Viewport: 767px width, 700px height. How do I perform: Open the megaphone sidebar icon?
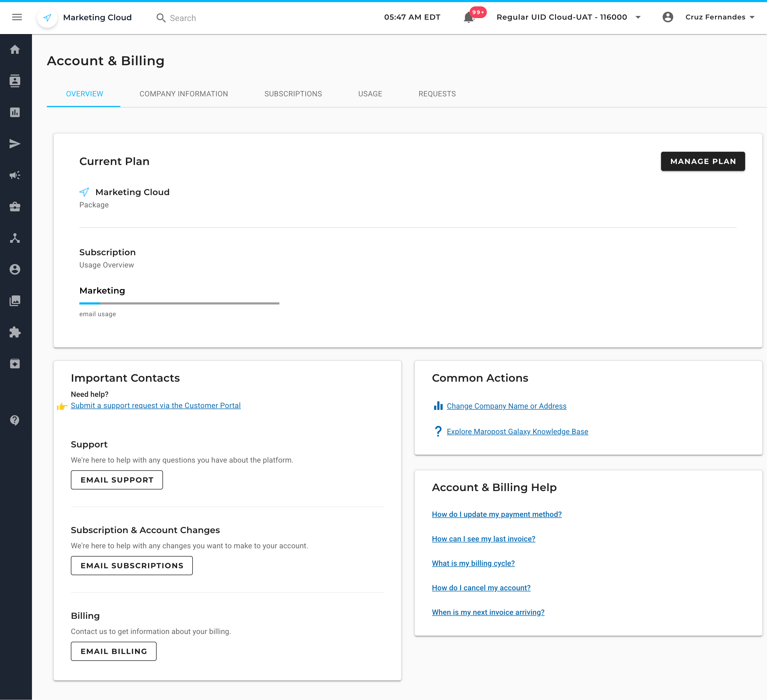(15, 175)
